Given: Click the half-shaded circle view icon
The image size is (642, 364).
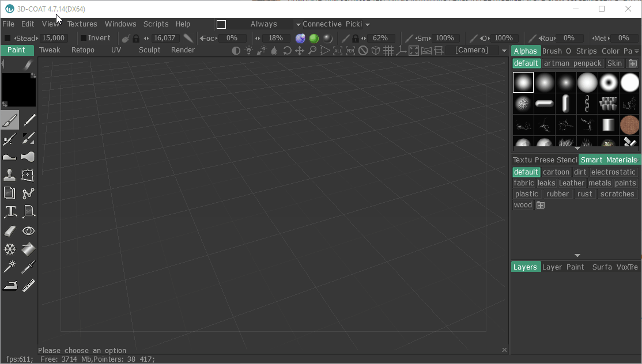Looking at the screenshot, I should (236, 50).
